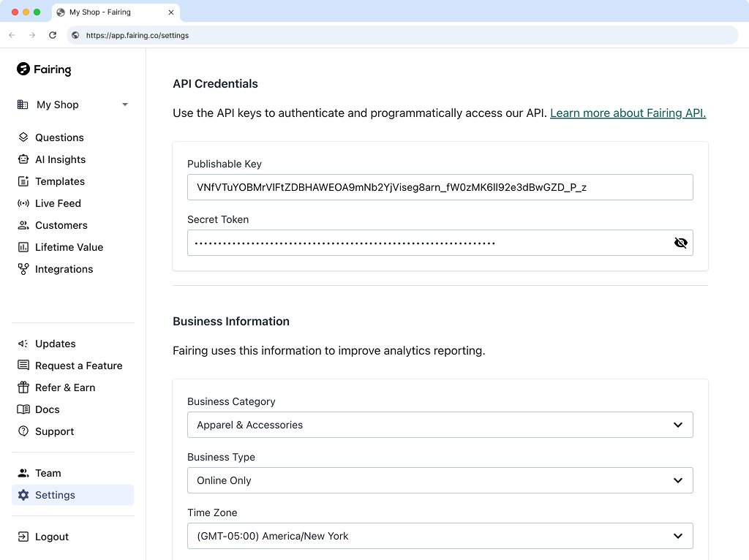Click inside the Publishable Key field

coord(440,187)
